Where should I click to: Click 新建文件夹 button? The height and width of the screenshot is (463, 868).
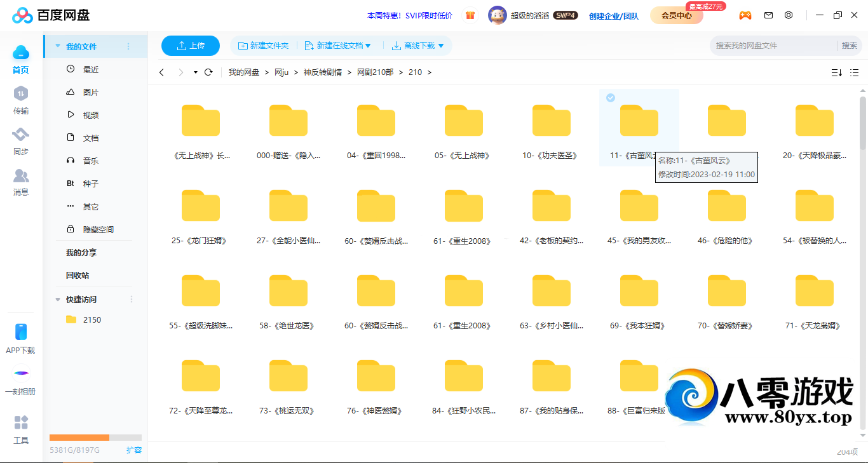click(x=263, y=46)
